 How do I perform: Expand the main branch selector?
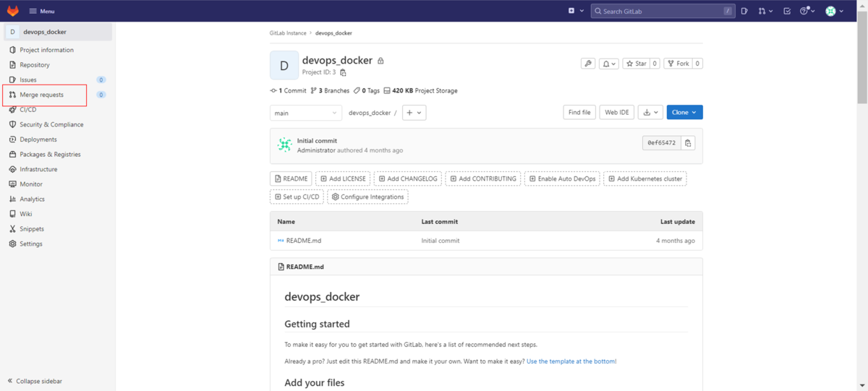[306, 113]
